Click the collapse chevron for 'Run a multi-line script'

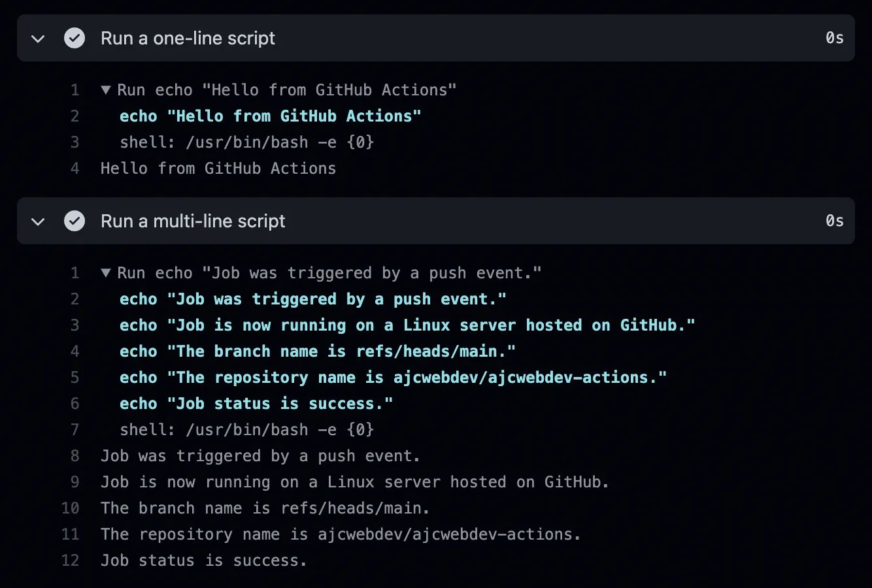[x=37, y=221]
